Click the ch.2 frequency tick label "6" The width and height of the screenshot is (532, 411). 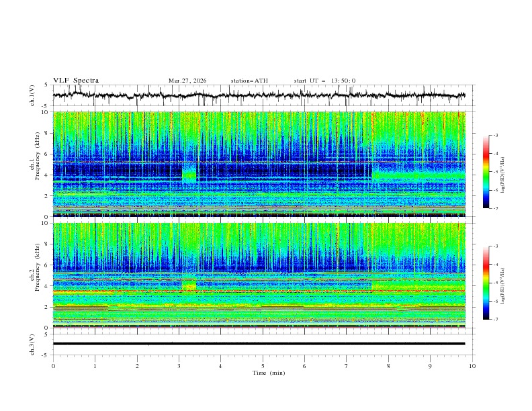tap(47, 265)
